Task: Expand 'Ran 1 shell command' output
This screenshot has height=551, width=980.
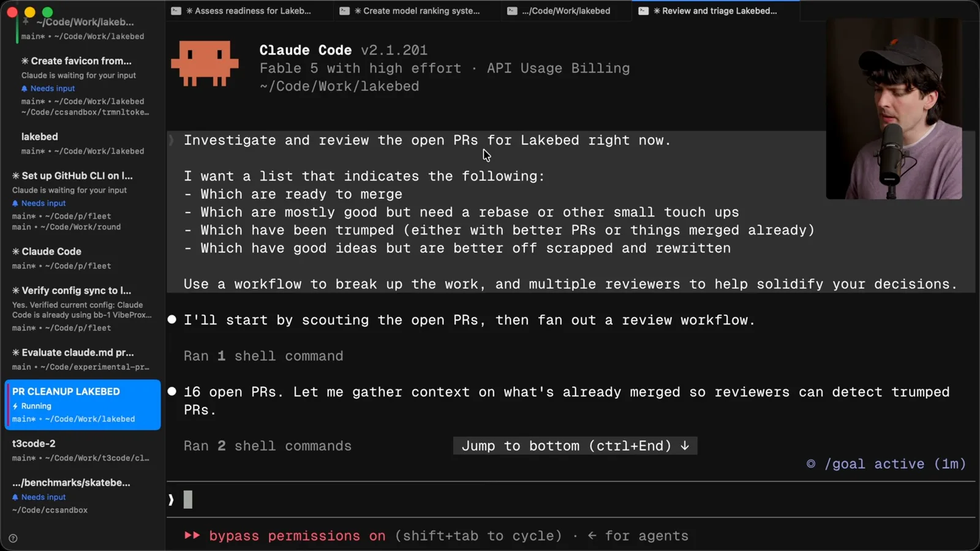Action: click(x=263, y=356)
